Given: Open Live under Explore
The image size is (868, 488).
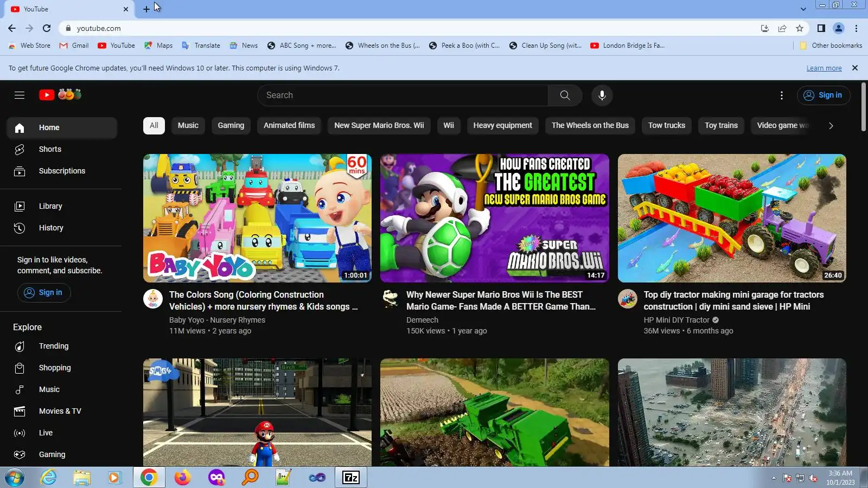Looking at the screenshot, I should [62, 433].
